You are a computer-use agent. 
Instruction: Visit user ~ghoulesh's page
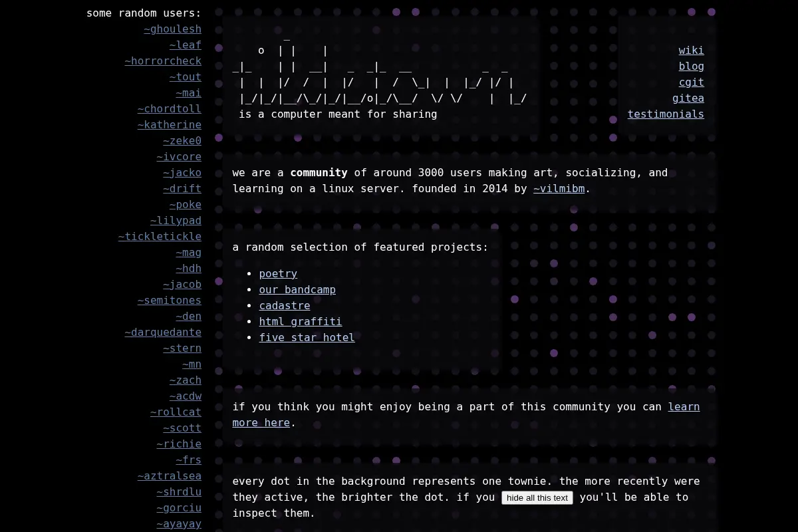point(172,29)
